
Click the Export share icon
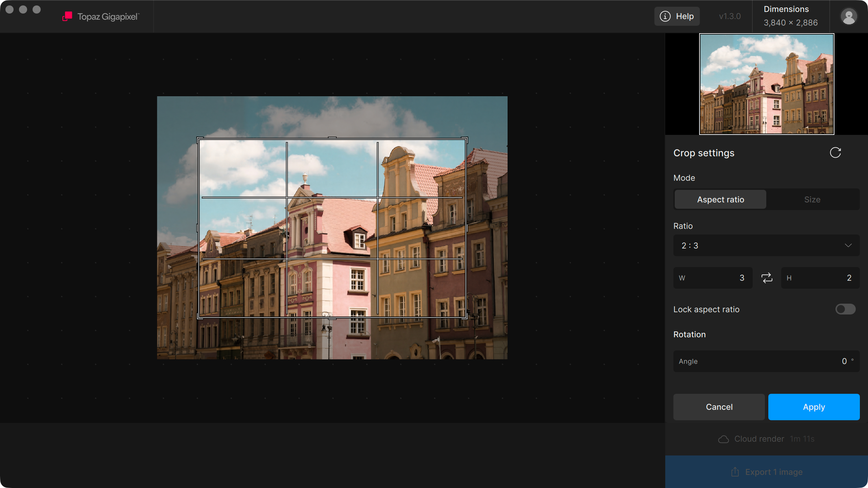click(x=735, y=472)
